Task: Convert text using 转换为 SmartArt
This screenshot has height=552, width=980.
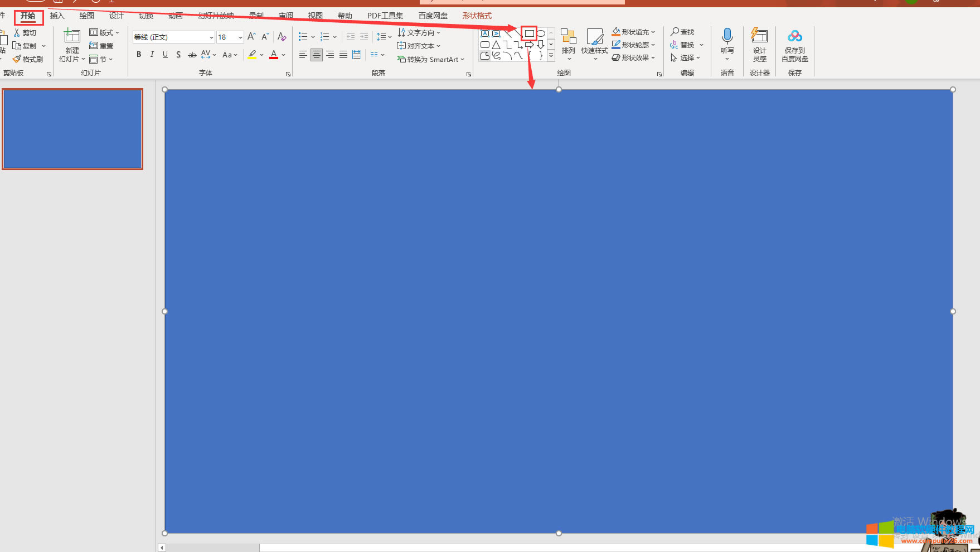Action: pyautogui.click(x=430, y=59)
